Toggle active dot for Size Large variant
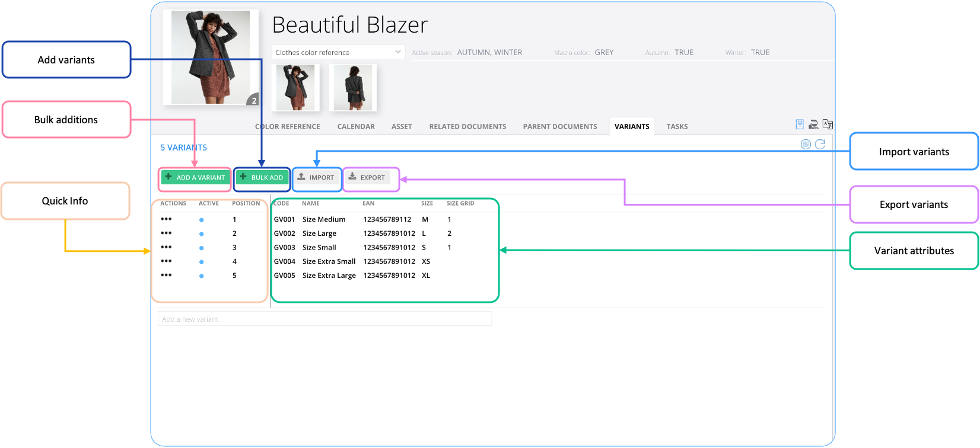 tap(202, 234)
